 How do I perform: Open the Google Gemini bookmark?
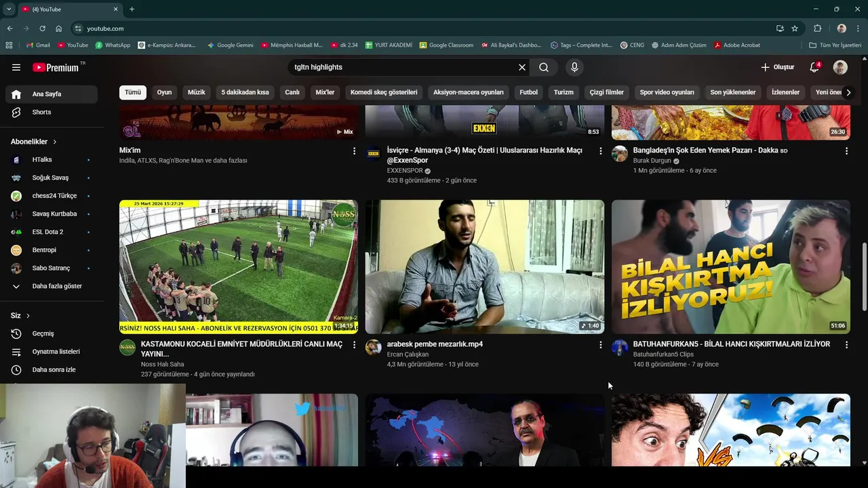point(231,45)
